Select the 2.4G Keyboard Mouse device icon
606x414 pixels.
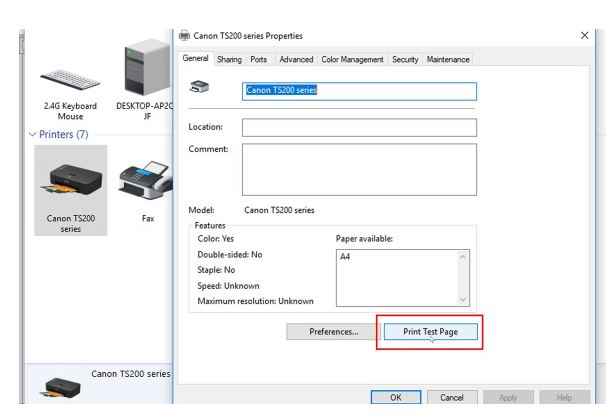pyautogui.click(x=70, y=80)
